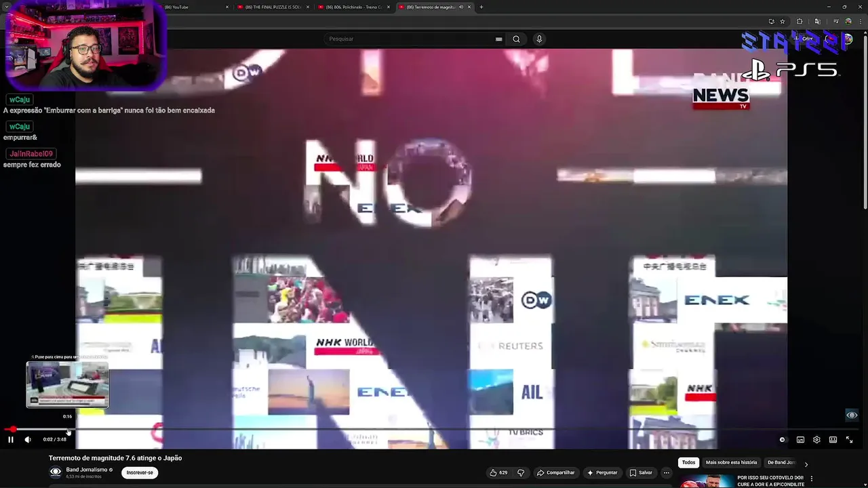Mute the video with the speaker icon
The width and height of the screenshot is (868, 488).
pyautogui.click(x=28, y=440)
